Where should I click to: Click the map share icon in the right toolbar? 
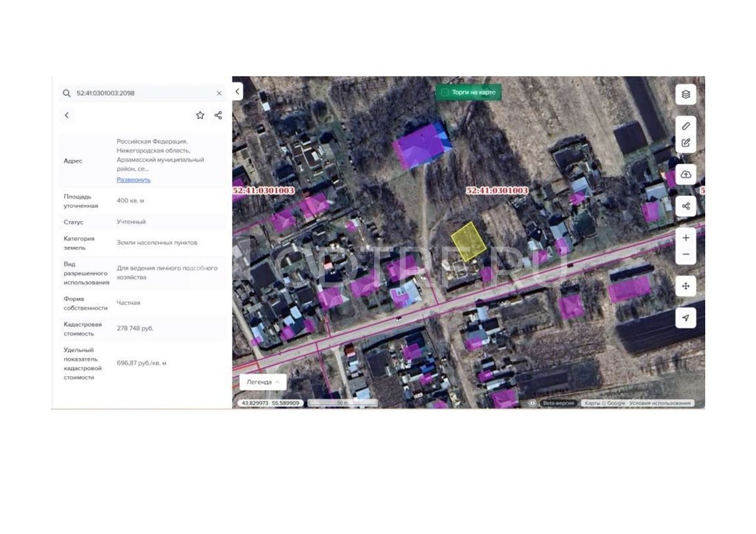pyautogui.click(x=685, y=206)
